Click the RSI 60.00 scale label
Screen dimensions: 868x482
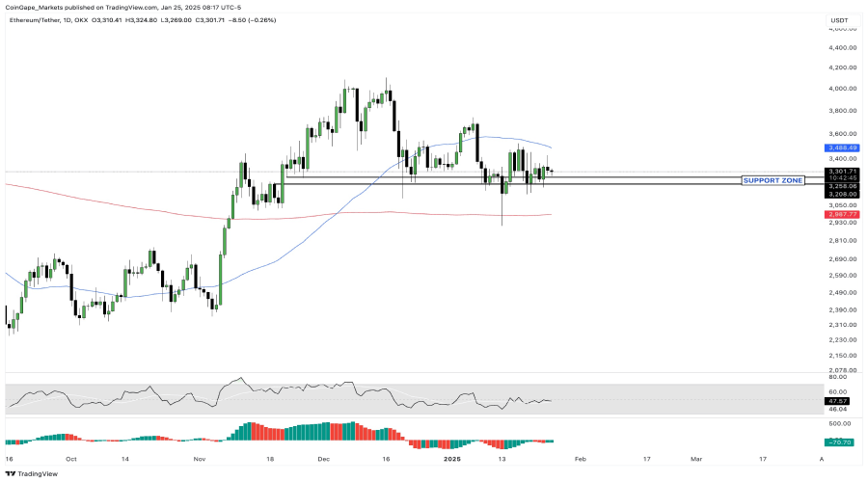pyautogui.click(x=837, y=391)
